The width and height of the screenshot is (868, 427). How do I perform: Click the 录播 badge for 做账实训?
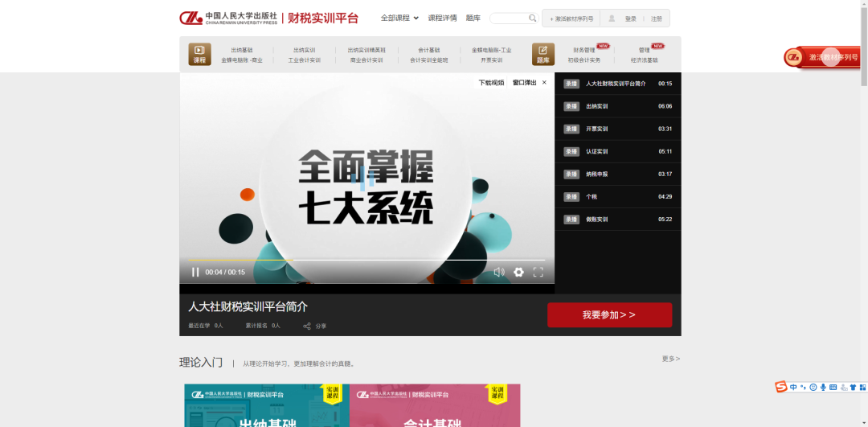click(571, 220)
